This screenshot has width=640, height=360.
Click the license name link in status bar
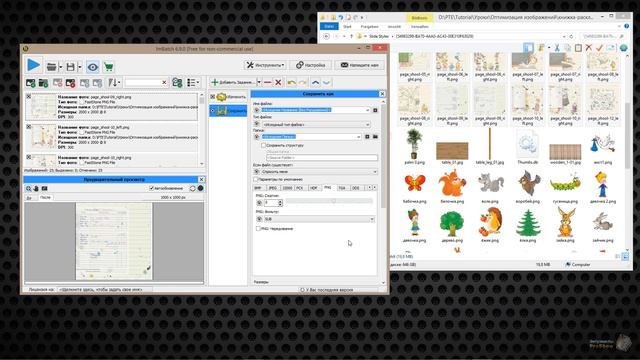point(100,289)
